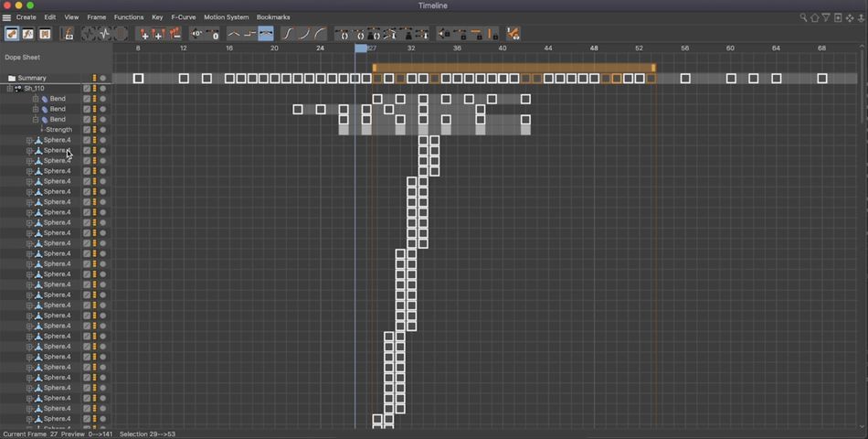The width and height of the screenshot is (868, 439).
Task: Select Summary keyframe at frame 56
Action: [x=685, y=78]
